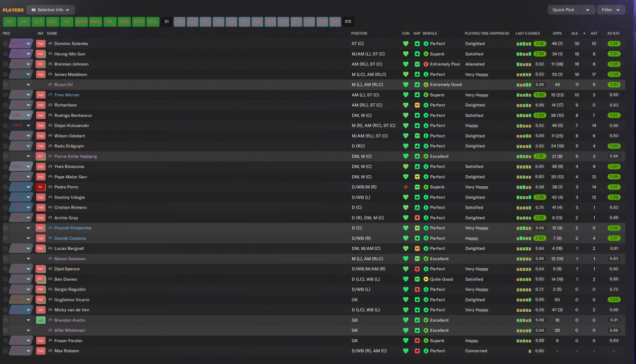Toggle the picked circle for Lucas Bergvall
This screenshot has height=364, width=636.
(x=5, y=248)
